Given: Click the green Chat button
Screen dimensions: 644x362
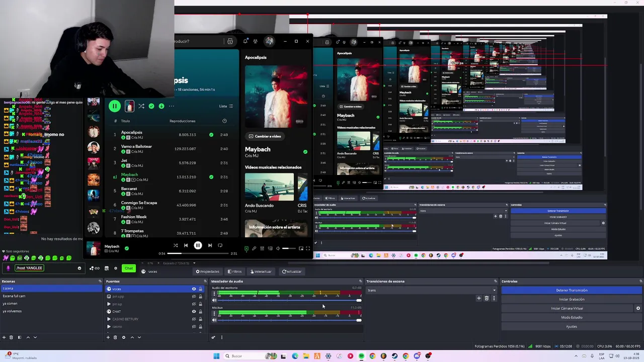Looking at the screenshot, I should pyautogui.click(x=129, y=268).
